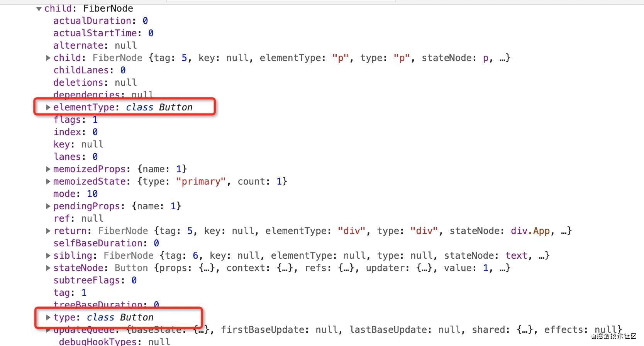644x346 pixels.
Task: Select the flags property value 1
Action: [95, 120]
